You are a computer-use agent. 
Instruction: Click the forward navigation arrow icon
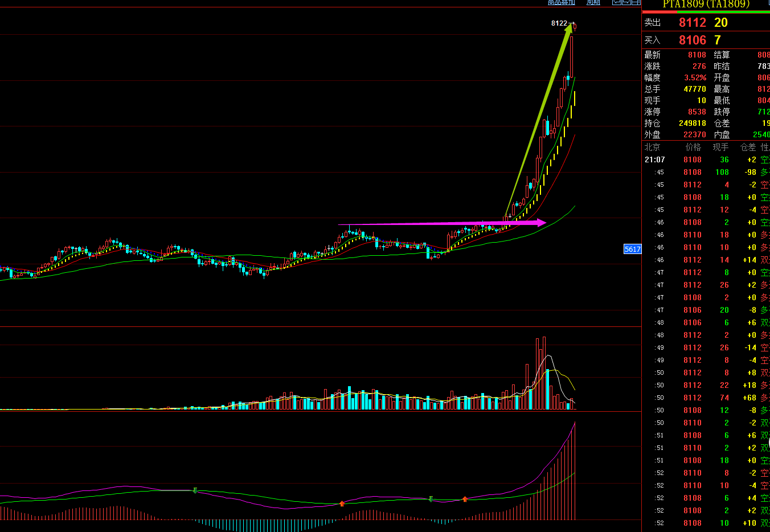click(x=626, y=2)
